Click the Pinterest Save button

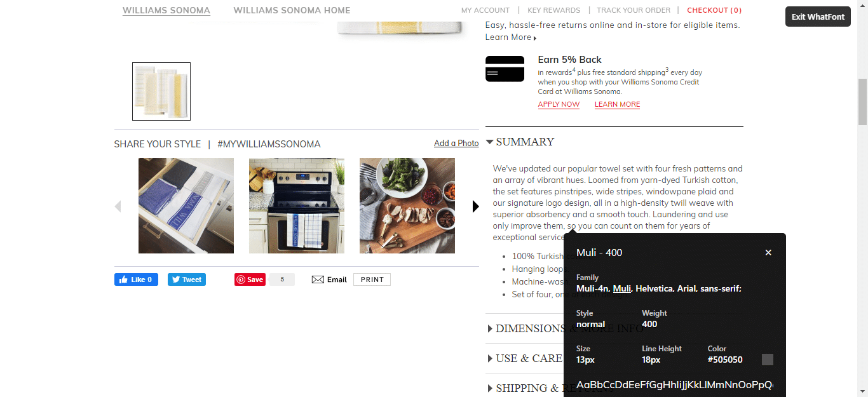click(250, 279)
